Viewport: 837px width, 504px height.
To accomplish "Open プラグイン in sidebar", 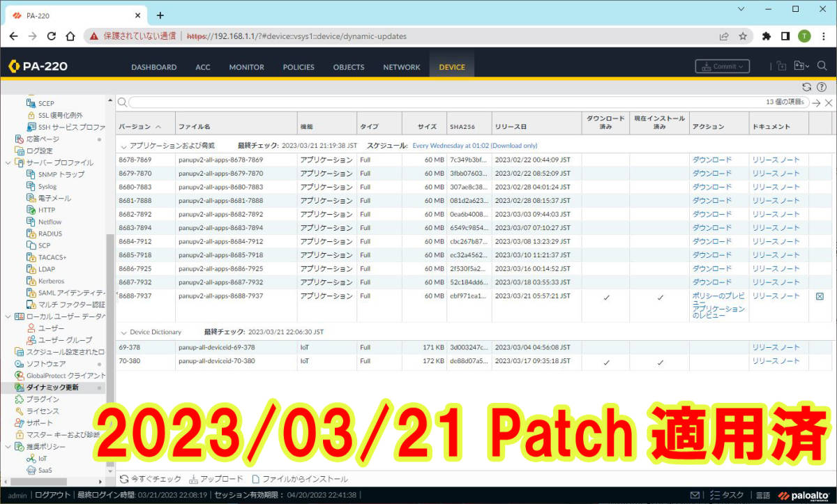I will pos(43,399).
